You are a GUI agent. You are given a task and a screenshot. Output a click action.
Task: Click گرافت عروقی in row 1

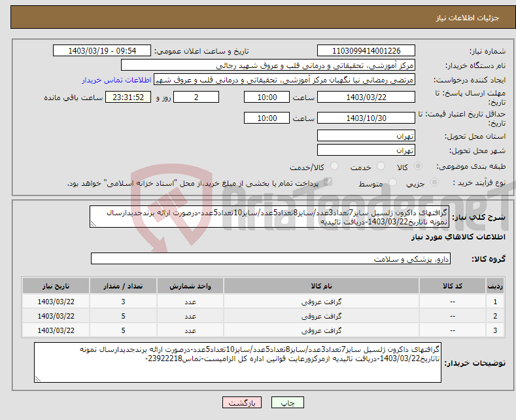(x=321, y=302)
